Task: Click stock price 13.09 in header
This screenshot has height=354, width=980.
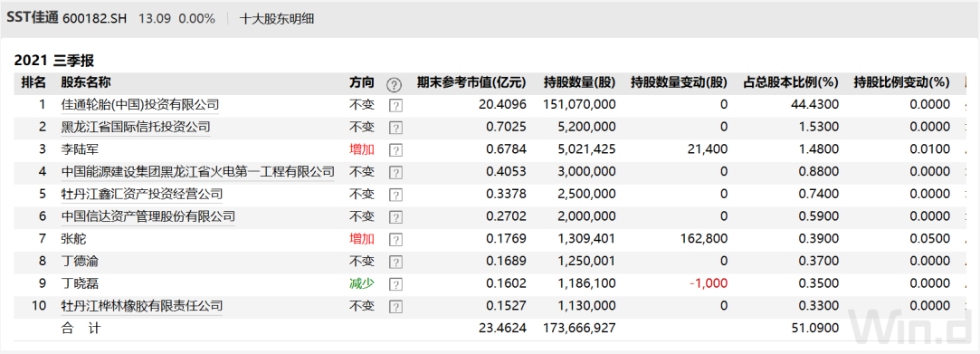Action: coord(155,19)
